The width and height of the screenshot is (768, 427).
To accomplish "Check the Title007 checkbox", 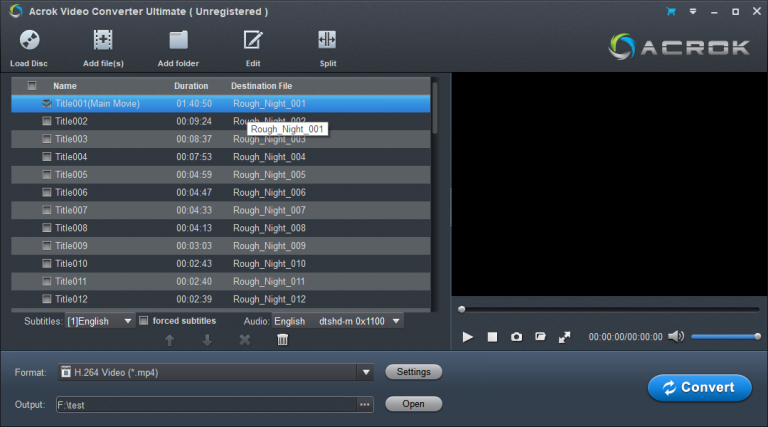I will point(47,210).
